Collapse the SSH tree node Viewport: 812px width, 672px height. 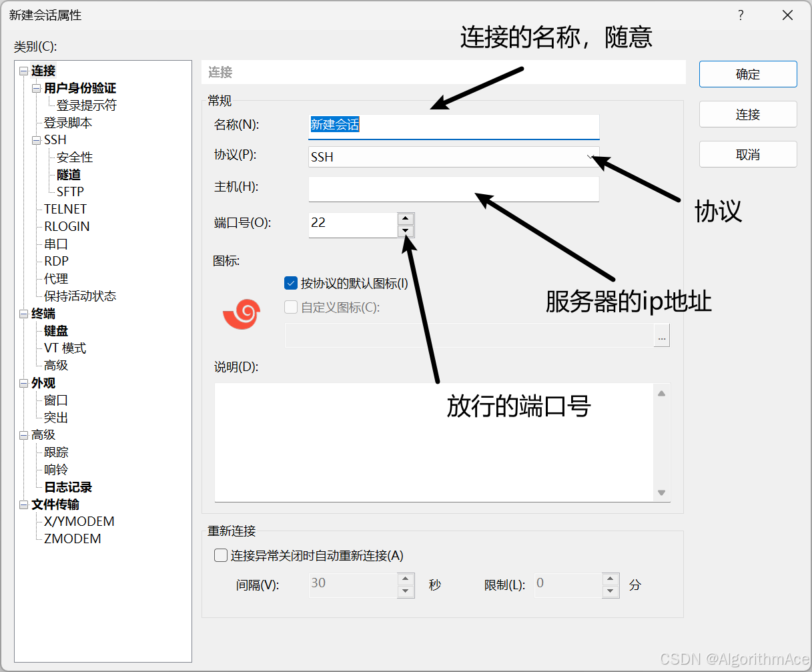click(x=37, y=140)
